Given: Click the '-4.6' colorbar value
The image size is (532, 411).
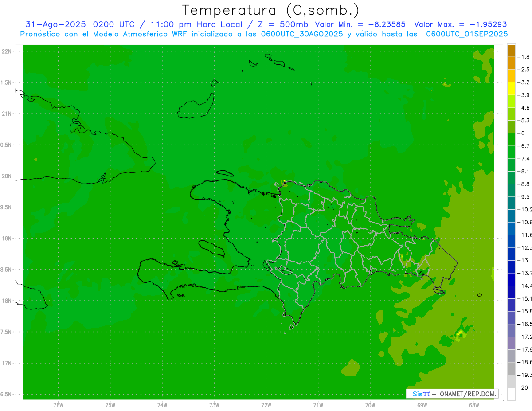Looking at the screenshot, I should [524, 108].
